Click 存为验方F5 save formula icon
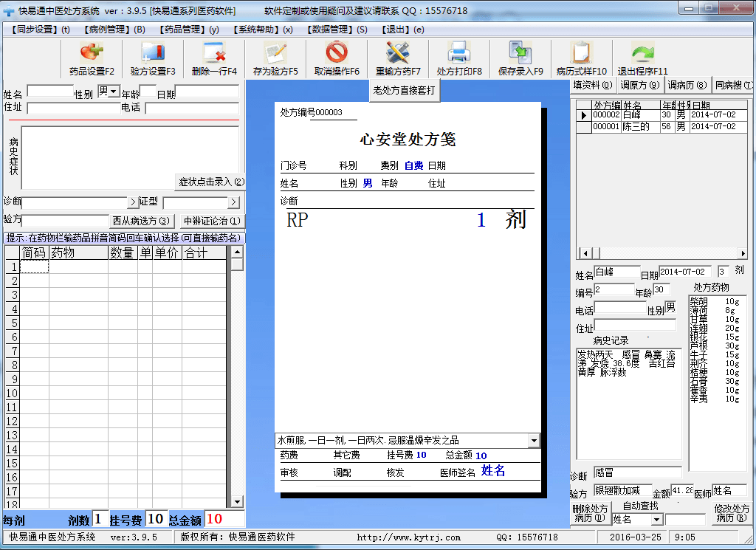Screen dimensions: 756x550 tap(275, 58)
